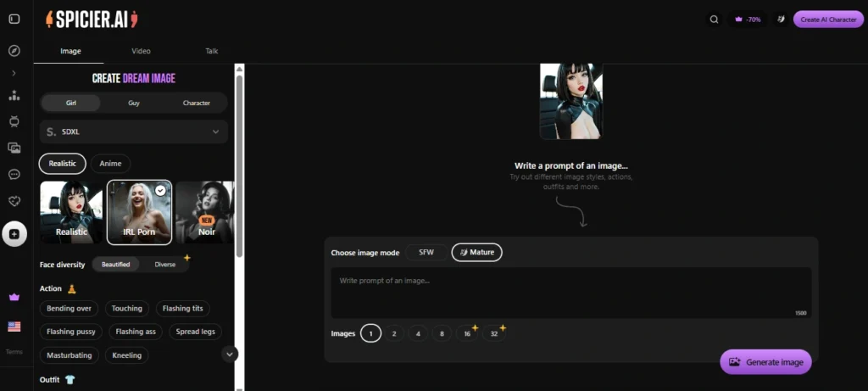Open the Explore compass icon
Image resolution: width=868 pixels, height=391 pixels.
14,51
